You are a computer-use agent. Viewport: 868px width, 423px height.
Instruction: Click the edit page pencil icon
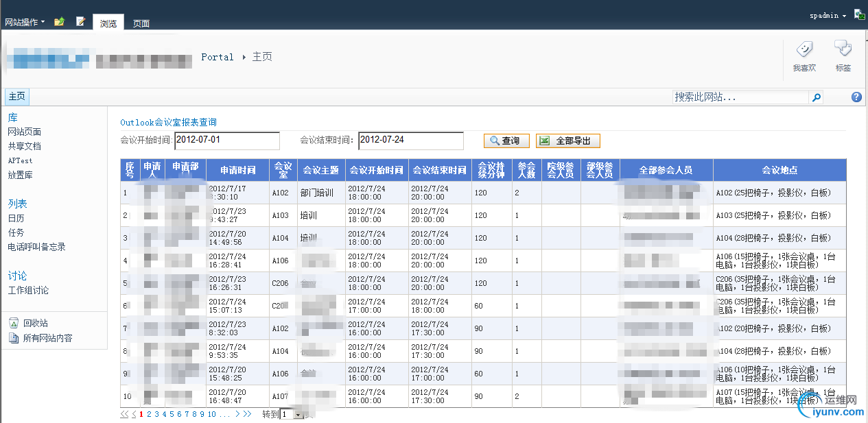tap(81, 22)
